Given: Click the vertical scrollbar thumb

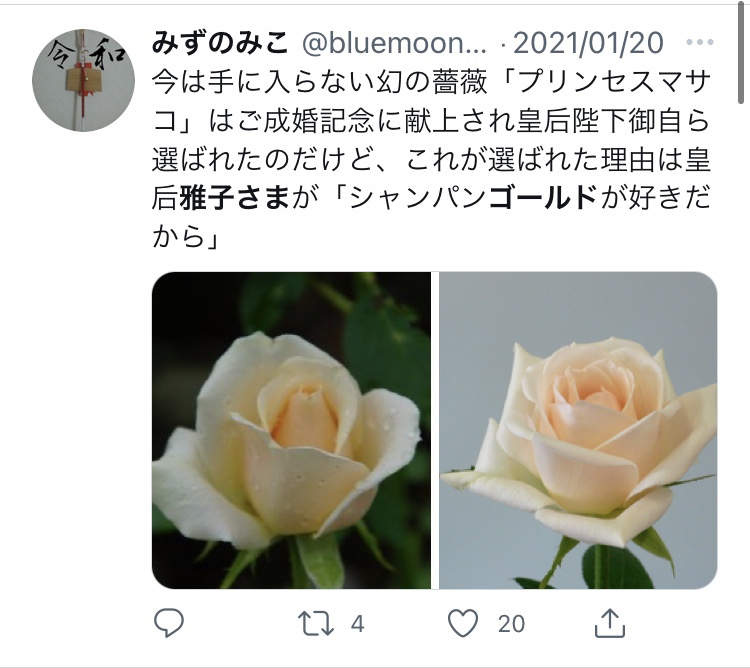Looking at the screenshot, I should (x=740, y=52).
